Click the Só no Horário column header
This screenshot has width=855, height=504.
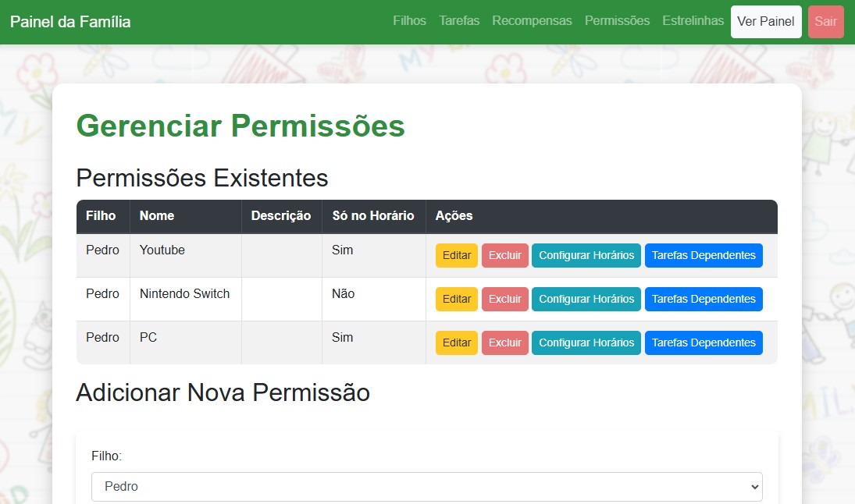point(373,216)
